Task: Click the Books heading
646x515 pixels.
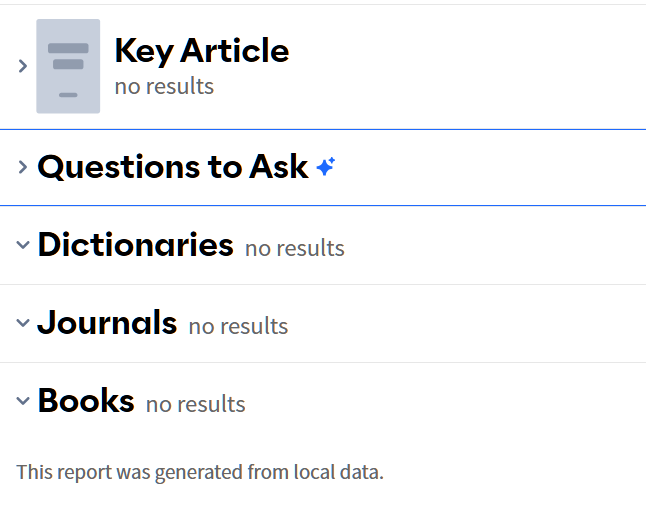Action: coord(86,401)
